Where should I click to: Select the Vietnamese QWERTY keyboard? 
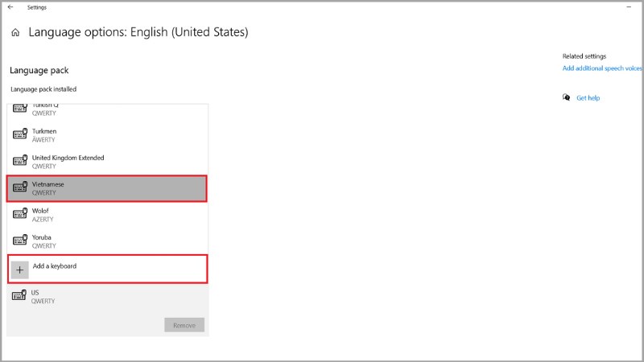coord(107,188)
